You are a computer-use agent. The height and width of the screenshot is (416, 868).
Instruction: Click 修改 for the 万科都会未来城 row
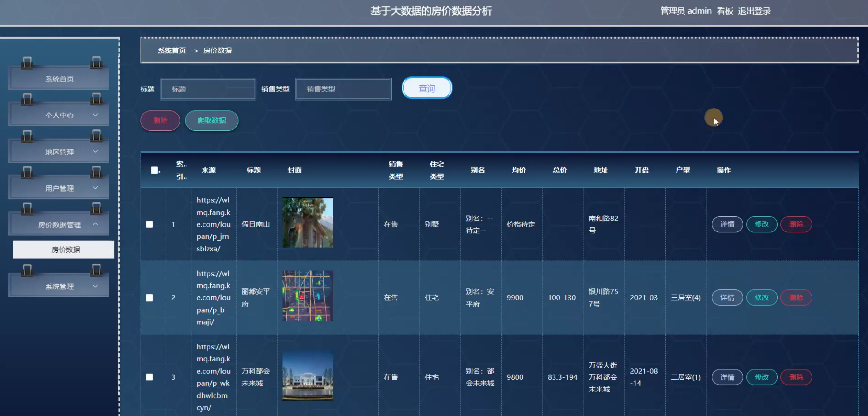[x=761, y=377]
